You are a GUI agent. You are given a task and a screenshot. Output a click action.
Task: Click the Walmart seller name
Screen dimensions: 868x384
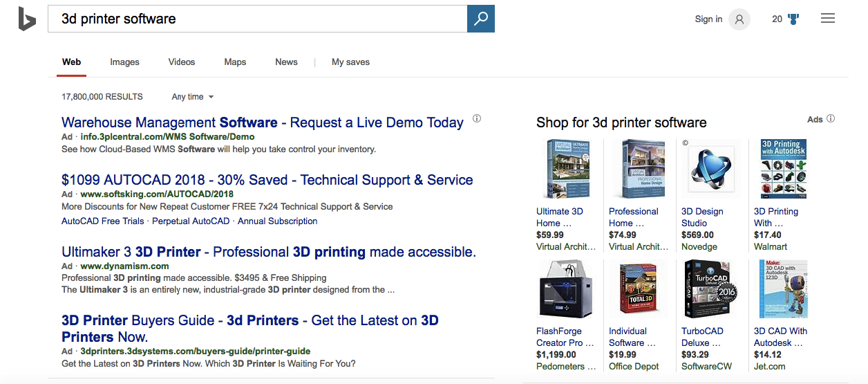tap(771, 247)
